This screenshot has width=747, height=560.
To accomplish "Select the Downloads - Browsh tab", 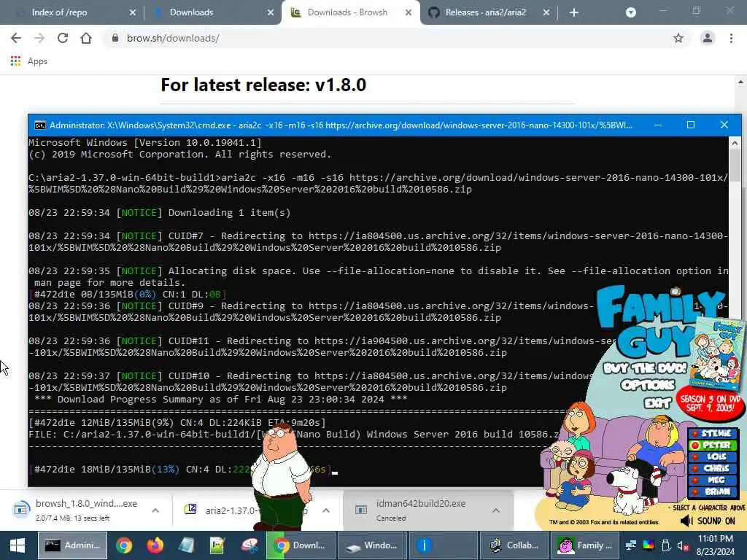I will (x=351, y=12).
